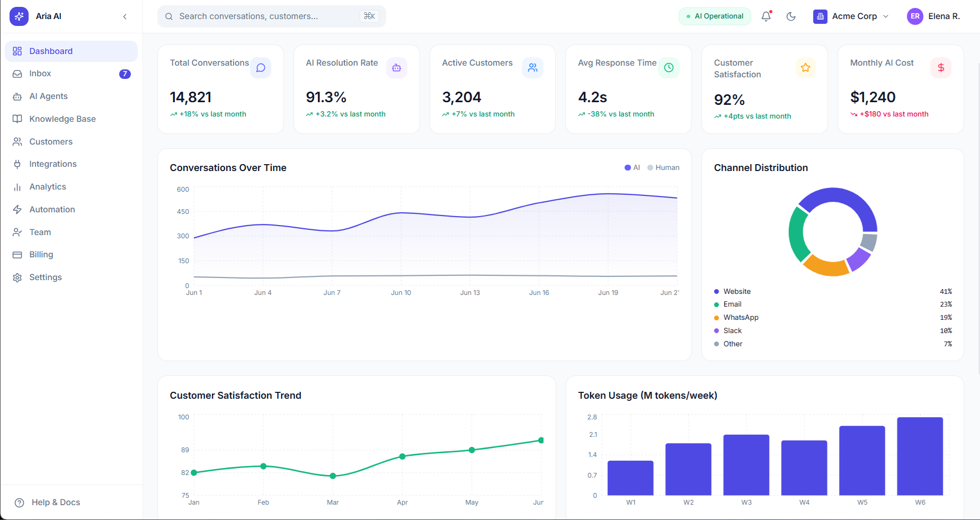Click the 3,204 active customers value

[x=462, y=97]
